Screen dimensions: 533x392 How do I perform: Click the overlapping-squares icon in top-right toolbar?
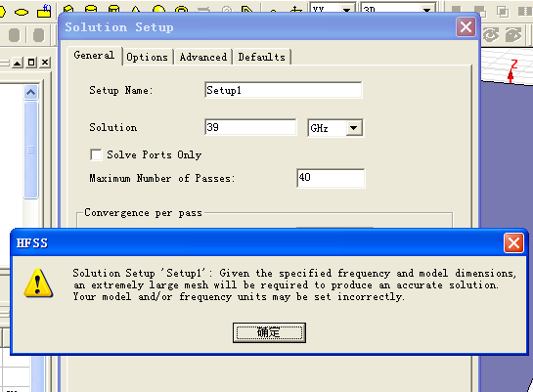pos(503,12)
